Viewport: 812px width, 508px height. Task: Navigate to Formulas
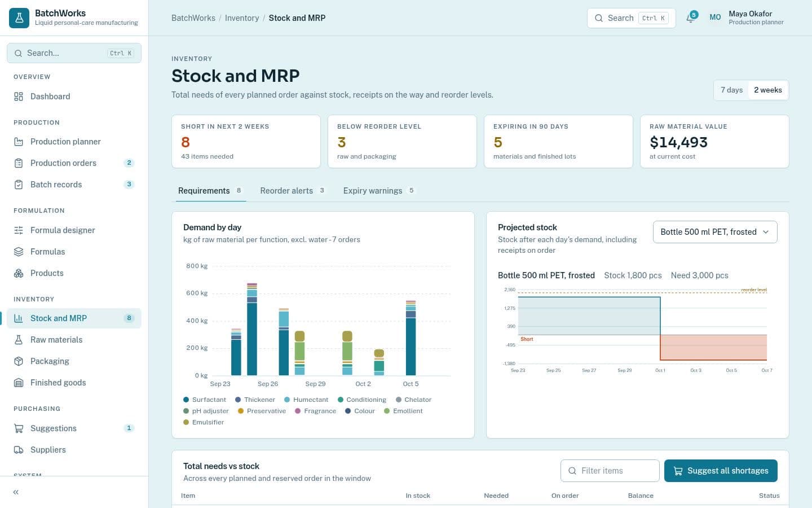pos(74,252)
